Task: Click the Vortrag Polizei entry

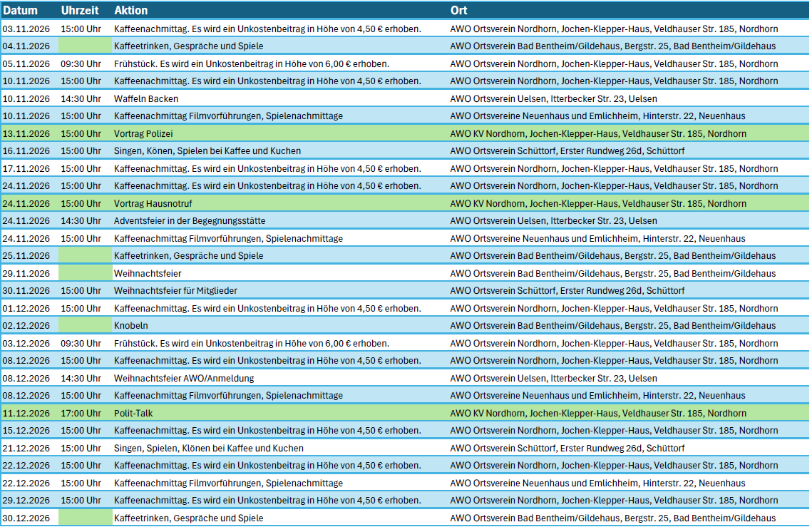Action: 143,133
